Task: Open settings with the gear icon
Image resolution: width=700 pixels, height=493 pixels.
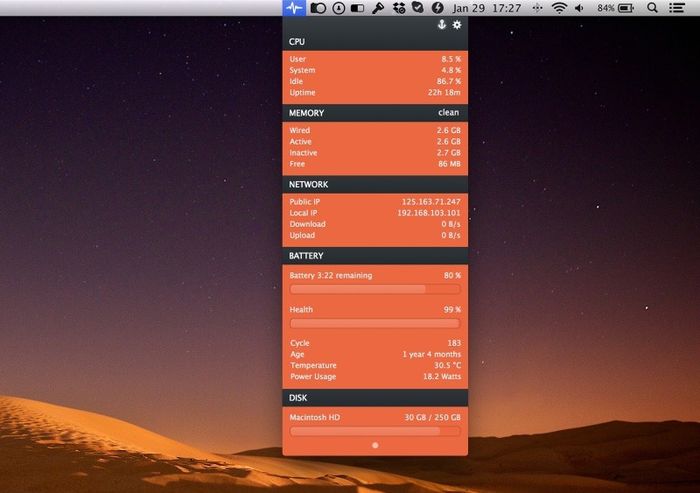Action: coord(457,24)
